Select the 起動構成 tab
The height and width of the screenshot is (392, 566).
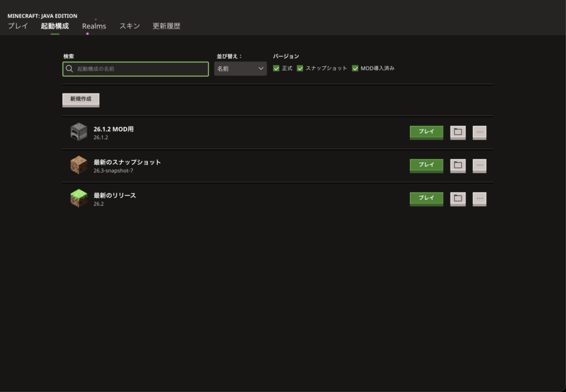pyautogui.click(x=55, y=26)
